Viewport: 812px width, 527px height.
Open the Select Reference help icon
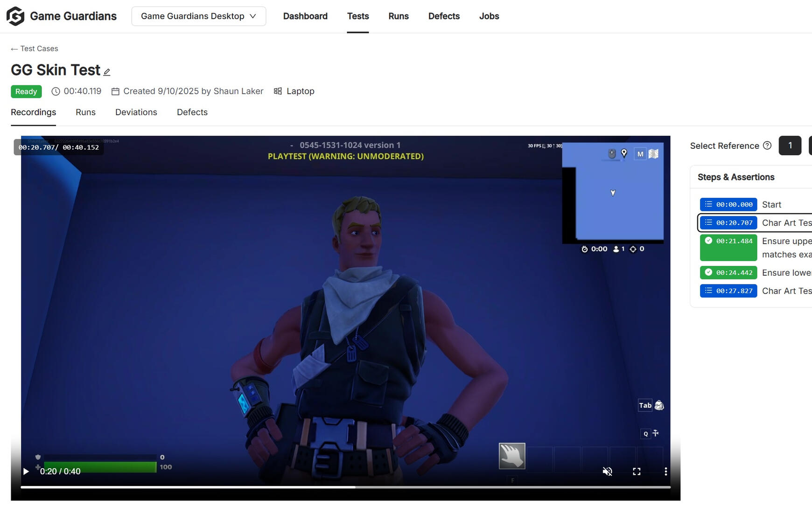pyautogui.click(x=767, y=145)
